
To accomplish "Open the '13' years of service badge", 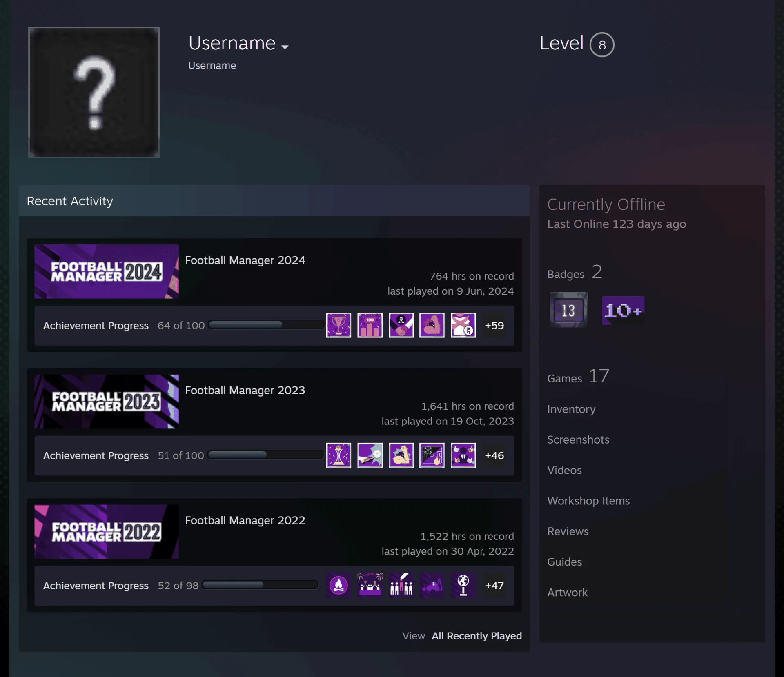I will (568, 310).
